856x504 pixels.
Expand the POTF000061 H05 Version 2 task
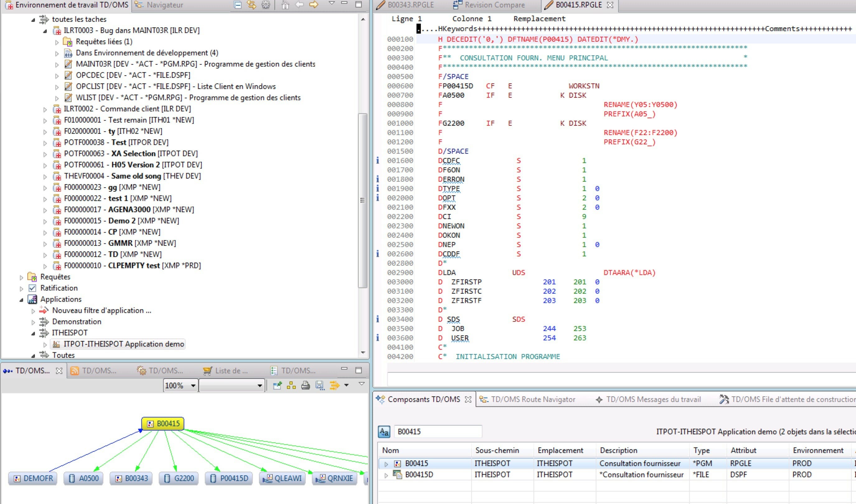[45, 166]
